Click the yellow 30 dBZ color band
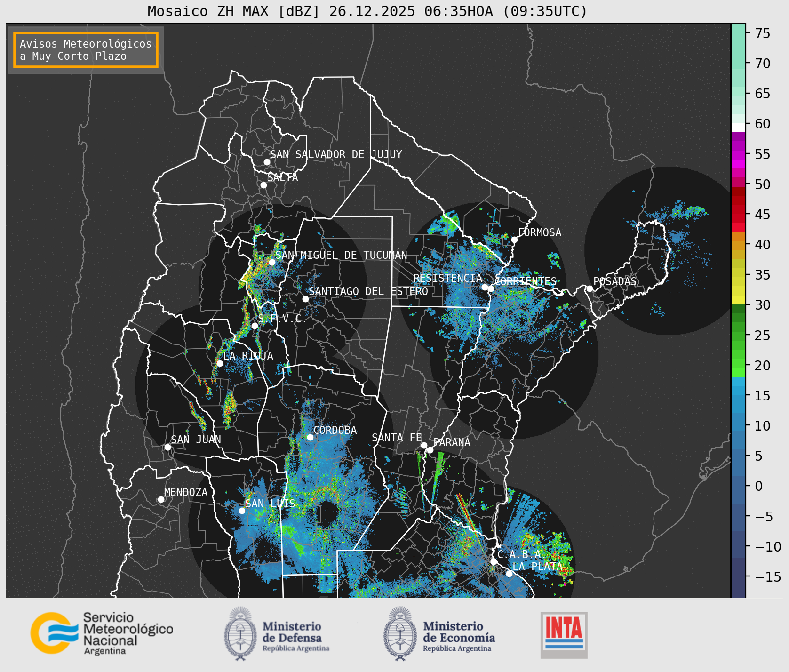Screen dimensions: 789x672 click(x=738, y=300)
